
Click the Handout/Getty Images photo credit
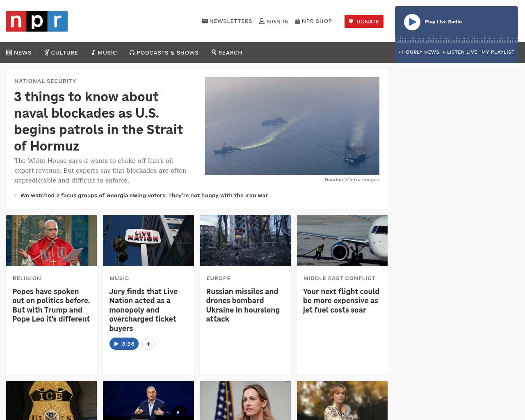point(352,180)
